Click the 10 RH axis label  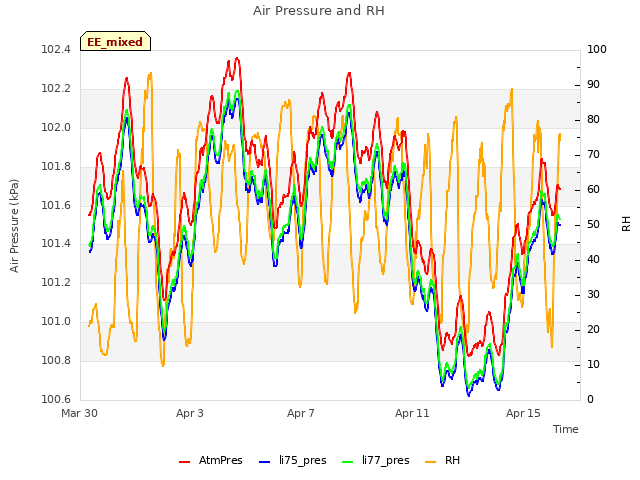[593, 364]
